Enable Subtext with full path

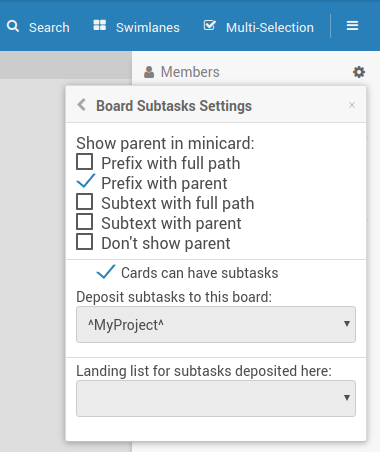coord(85,202)
